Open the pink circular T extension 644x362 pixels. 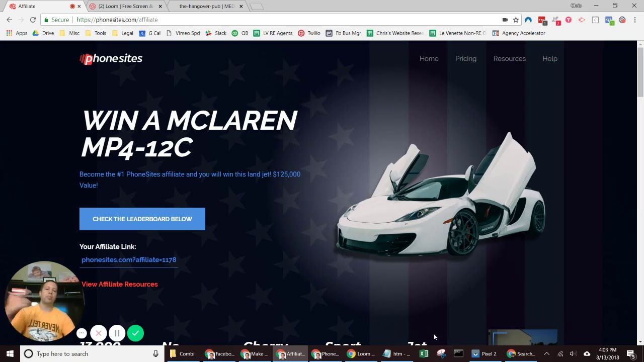(569, 20)
